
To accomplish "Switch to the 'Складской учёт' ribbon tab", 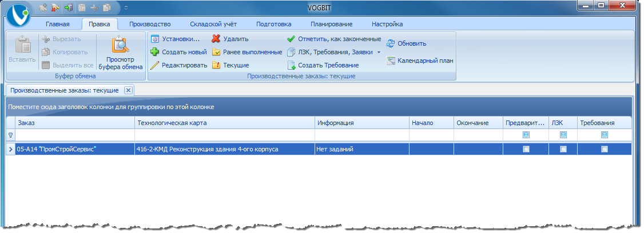I will pos(214,24).
